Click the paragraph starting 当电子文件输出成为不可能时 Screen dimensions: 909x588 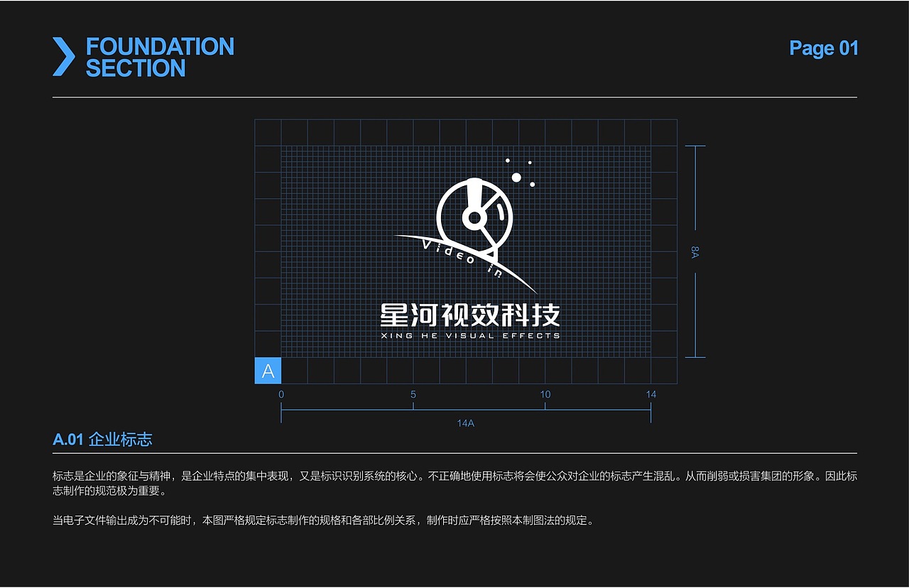point(323,520)
